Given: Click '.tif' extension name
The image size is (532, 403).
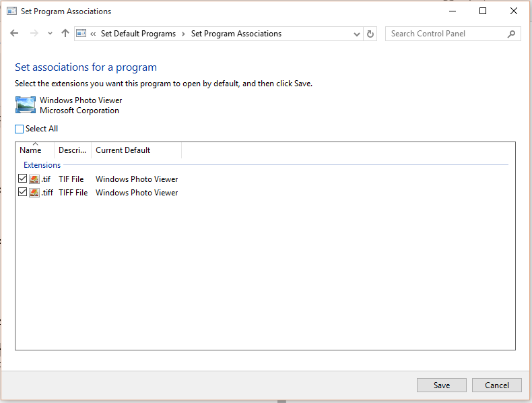Looking at the screenshot, I should point(46,179).
